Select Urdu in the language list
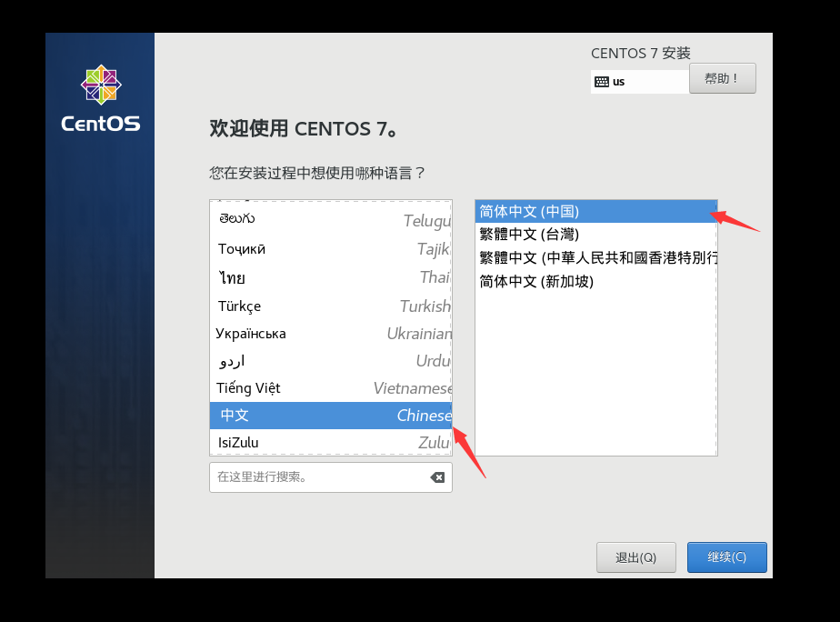This screenshot has height=622, width=840. pos(331,360)
